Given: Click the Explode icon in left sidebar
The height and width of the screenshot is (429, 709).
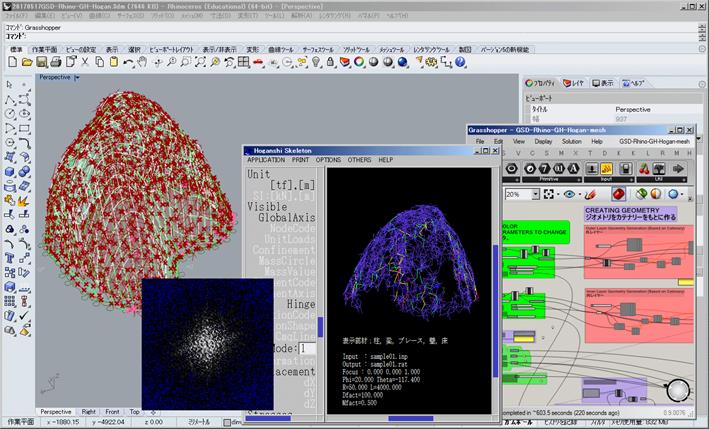Looking at the screenshot, I should tap(24, 200).
